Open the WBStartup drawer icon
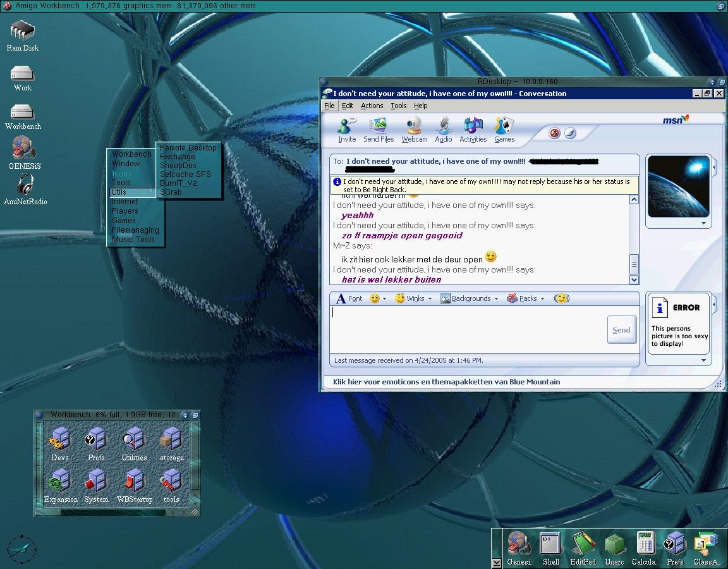This screenshot has height=569, width=728. (x=135, y=486)
